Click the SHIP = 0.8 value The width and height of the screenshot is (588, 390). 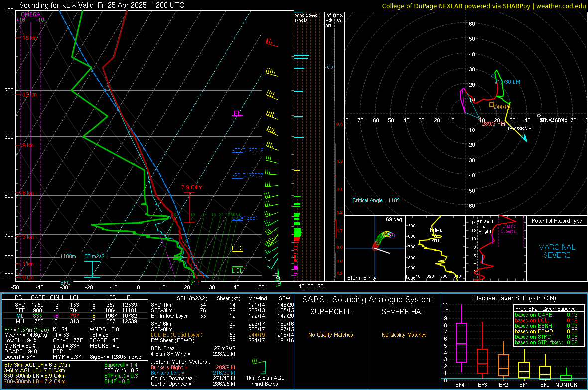coord(117,381)
